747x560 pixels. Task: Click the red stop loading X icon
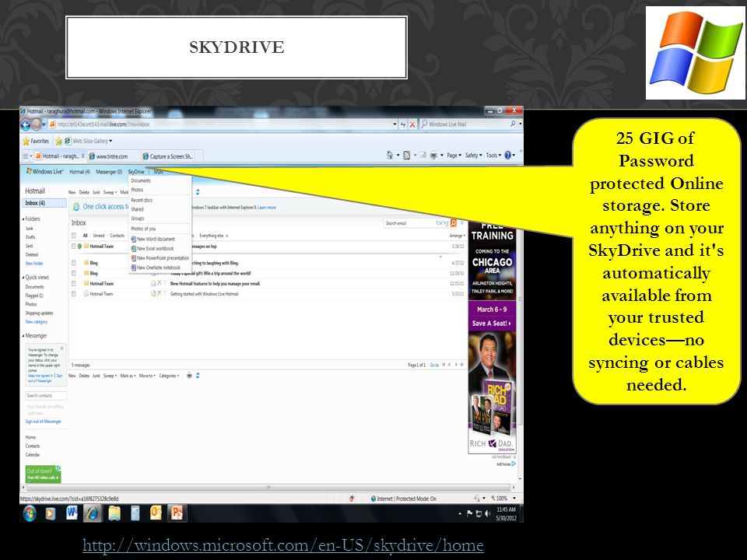[x=412, y=124]
